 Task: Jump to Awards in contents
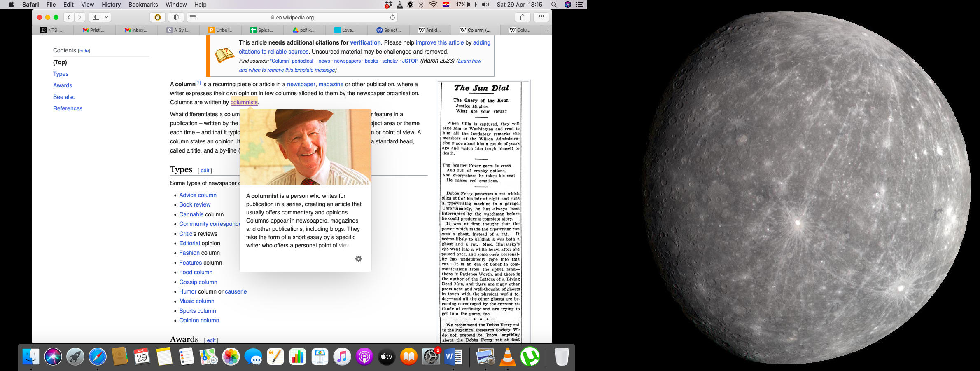click(63, 85)
